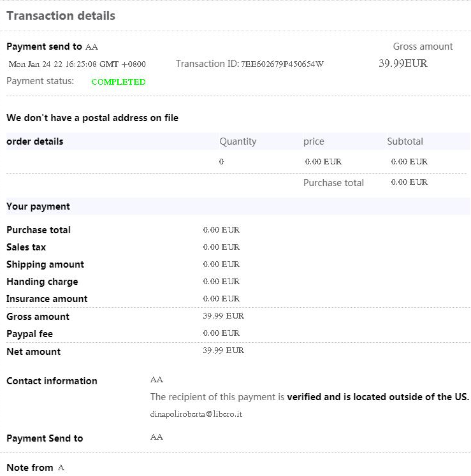Click the order details header label
The height and width of the screenshot is (476, 471).
point(35,141)
